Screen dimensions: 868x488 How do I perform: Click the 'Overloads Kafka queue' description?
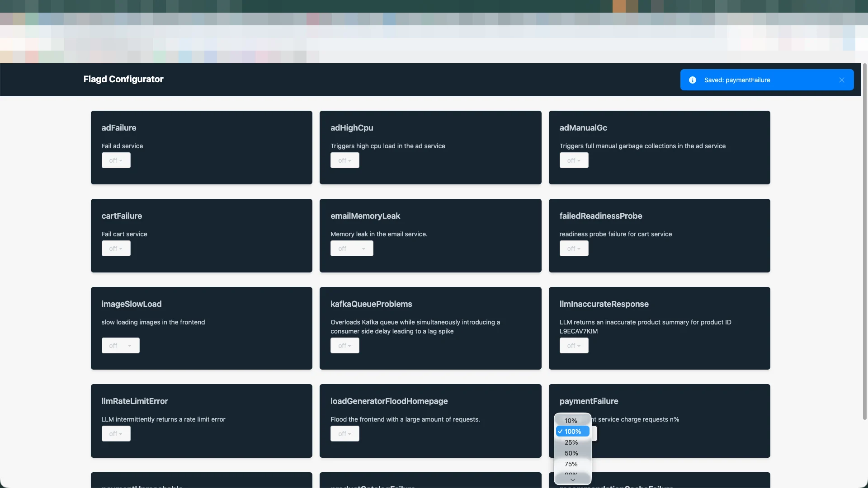pyautogui.click(x=415, y=327)
